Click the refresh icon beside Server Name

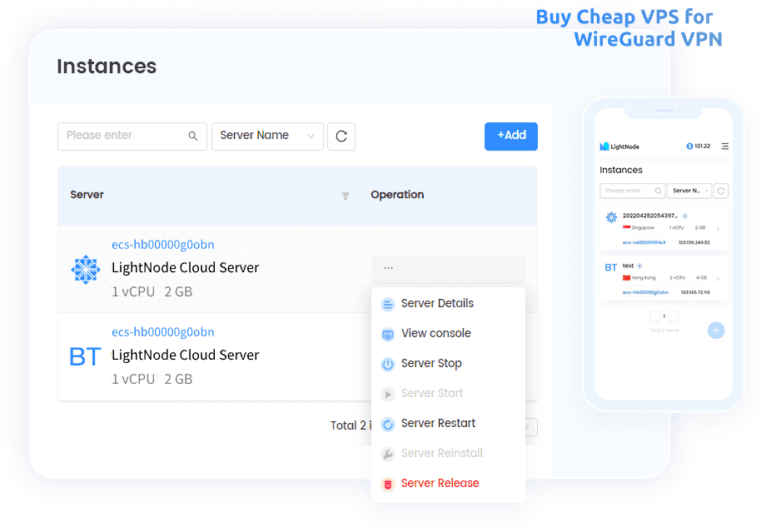[x=341, y=137]
